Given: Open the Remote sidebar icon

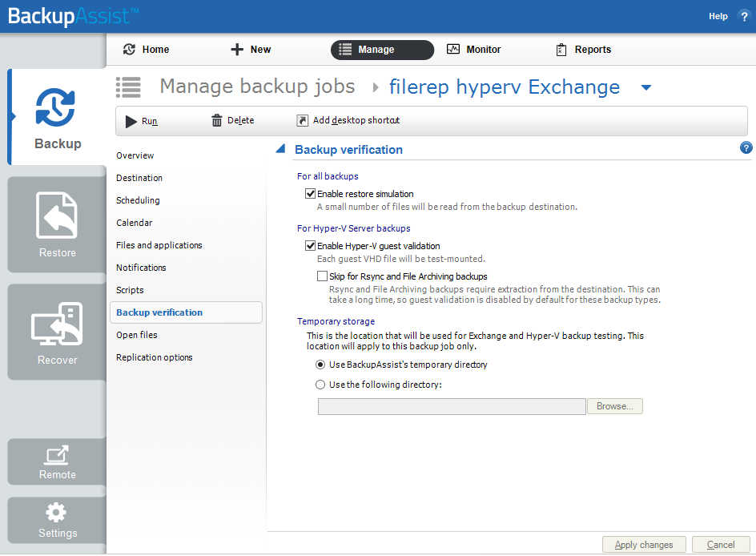Looking at the screenshot, I should pyautogui.click(x=57, y=454).
